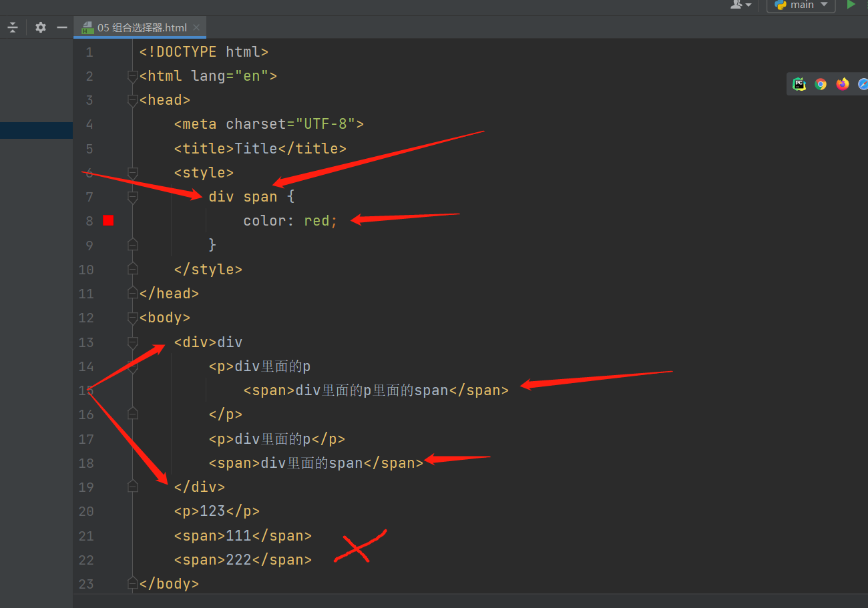Click the closing p fold marker on line 16

(132, 414)
